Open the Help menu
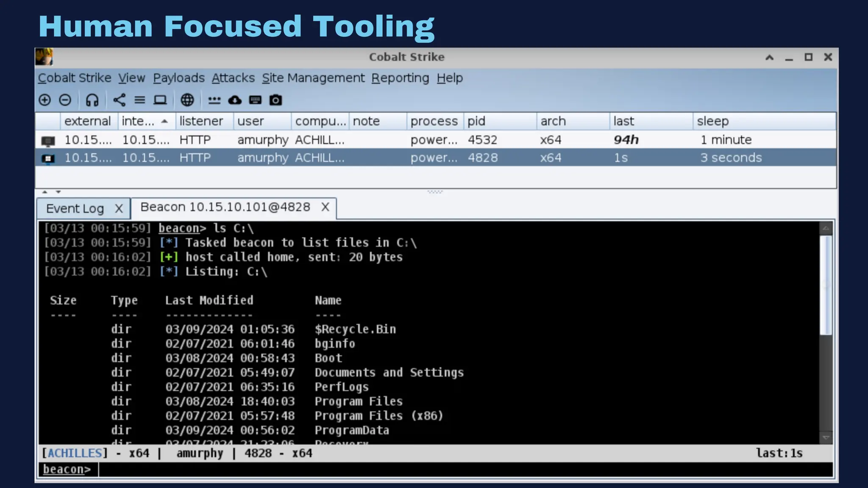The image size is (868, 488). 450,78
